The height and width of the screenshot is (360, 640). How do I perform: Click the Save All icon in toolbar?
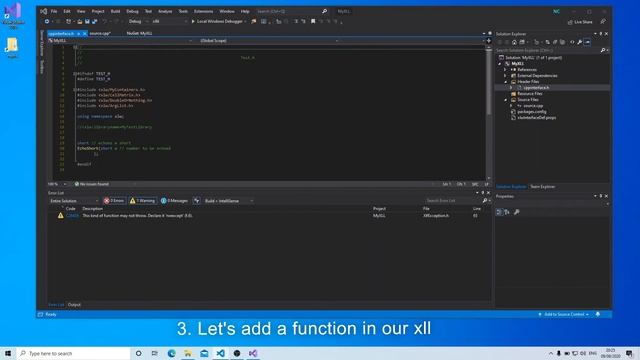(x=95, y=22)
